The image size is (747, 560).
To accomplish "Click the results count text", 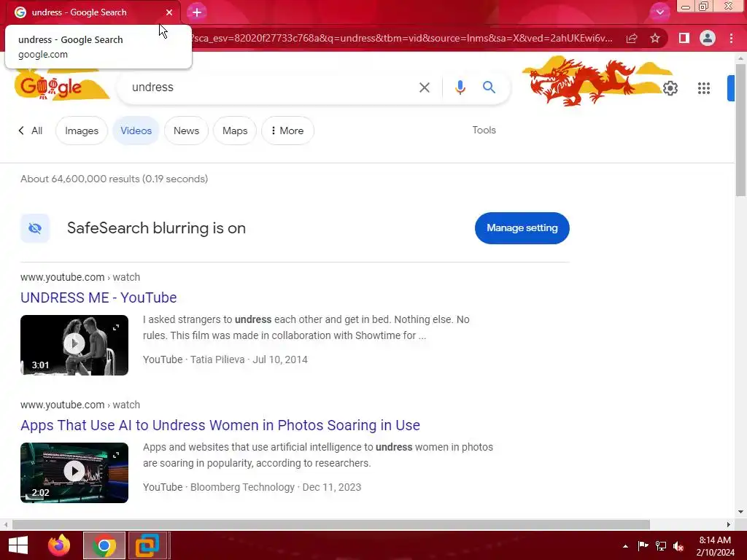I will click(x=114, y=179).
